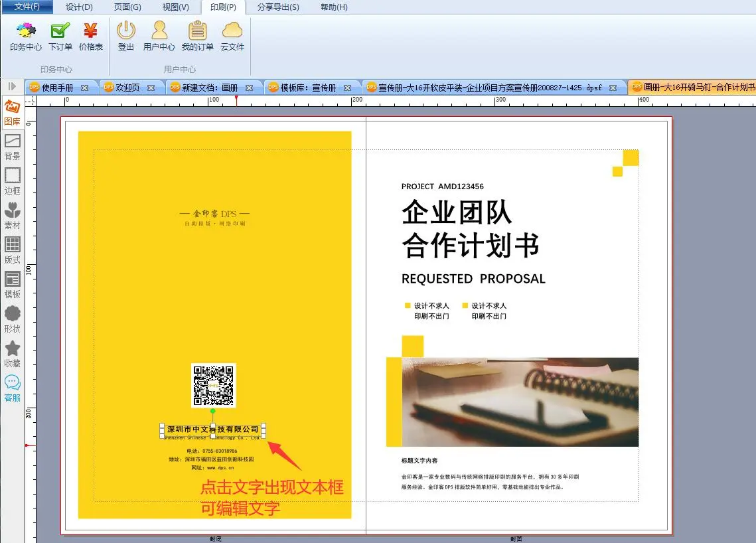This screenshot has width=756, height=543.
Task: Click the 登出 logout power icon
Action: coord(126,36)
